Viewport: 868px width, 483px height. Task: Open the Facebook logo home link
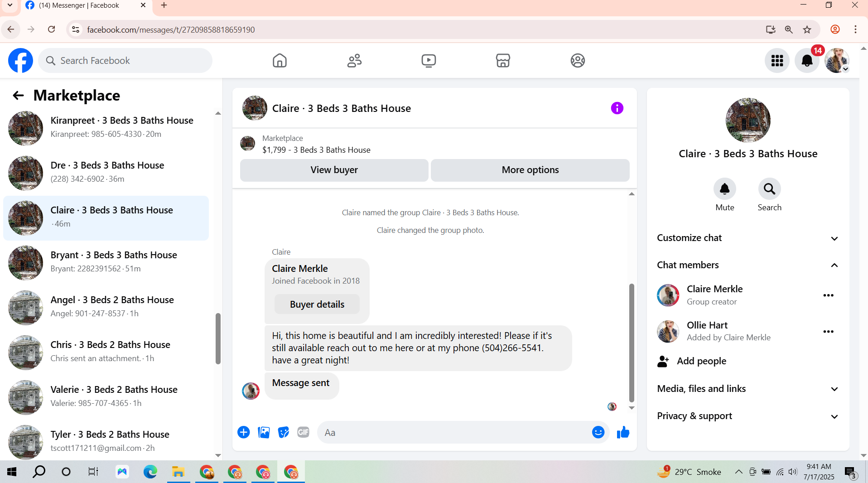(x=21, y=60)
